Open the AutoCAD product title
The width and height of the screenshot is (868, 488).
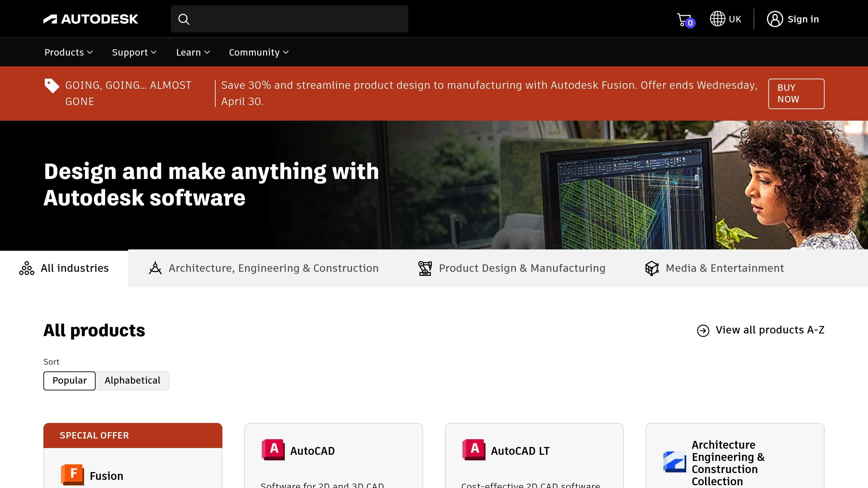click(x=312, y=451)
